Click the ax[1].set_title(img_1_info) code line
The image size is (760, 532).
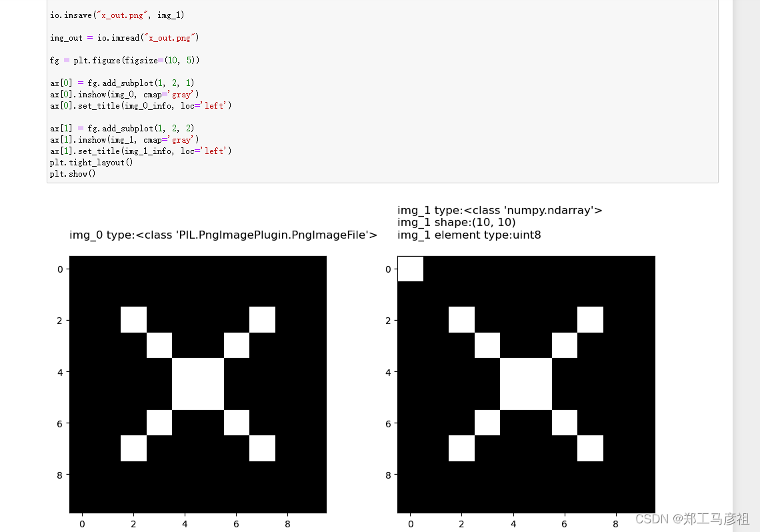point(141,151)
